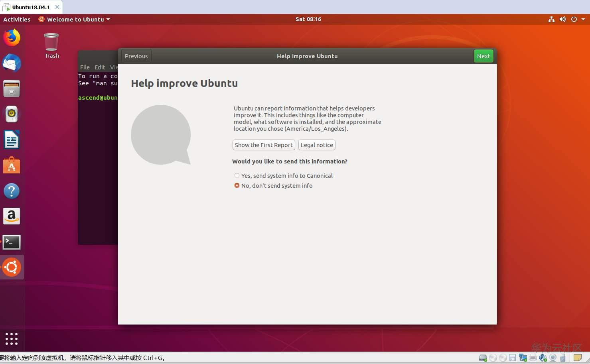590x364 pixels.
Task: Open Activities overview
Action: (x=17, y=19)
